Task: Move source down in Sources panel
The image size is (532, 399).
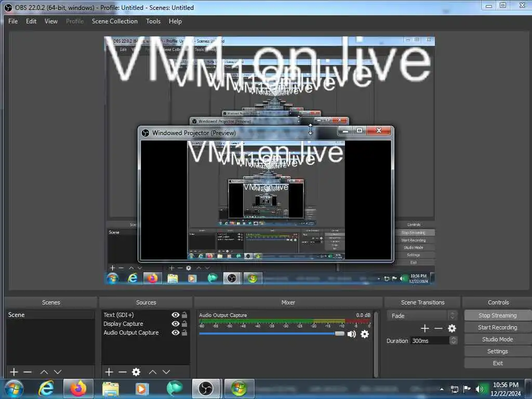Action: tap(166, 372)
